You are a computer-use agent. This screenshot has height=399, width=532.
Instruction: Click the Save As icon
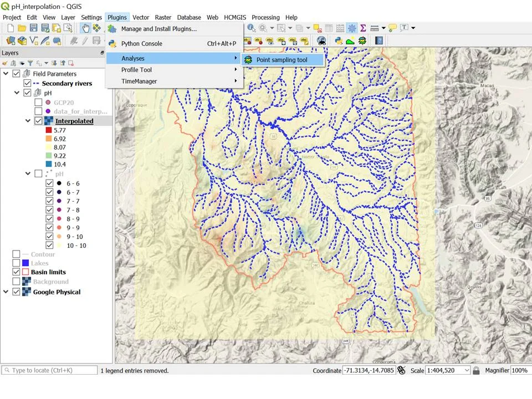(x=45, y=28)
